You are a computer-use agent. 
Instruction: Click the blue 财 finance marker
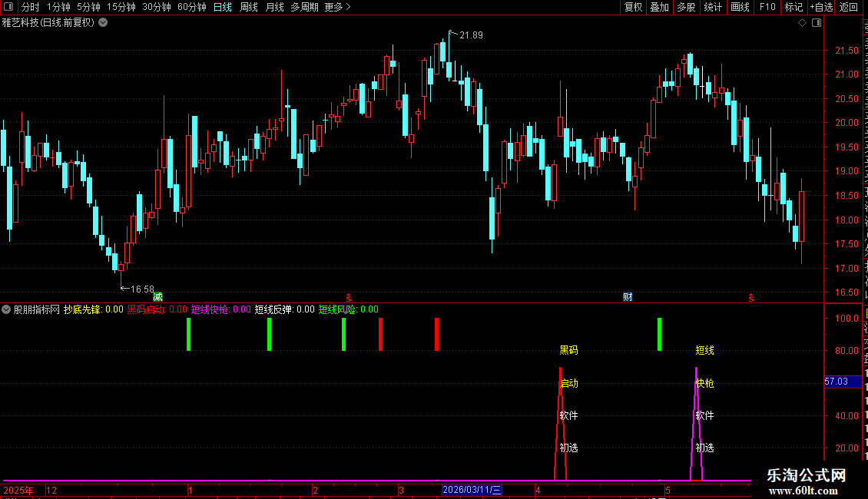(x=628, y=297)
